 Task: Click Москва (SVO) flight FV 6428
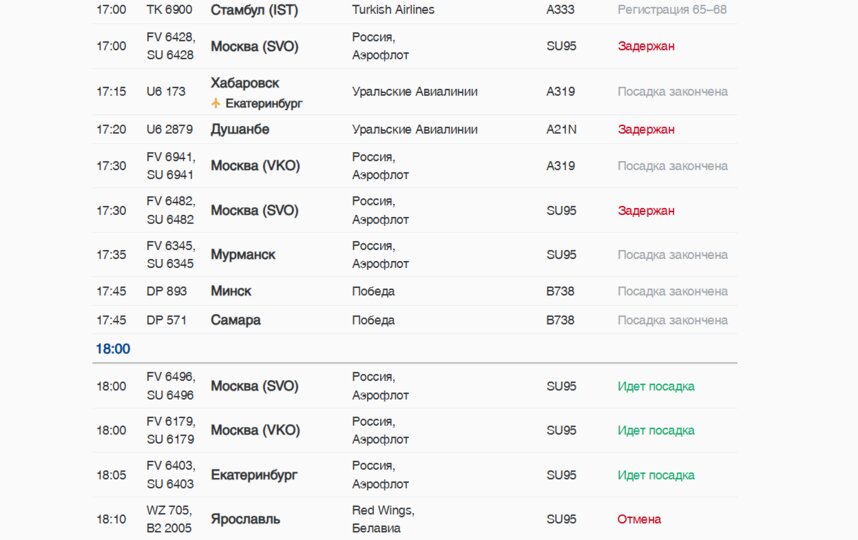click(x=415, y=46)
